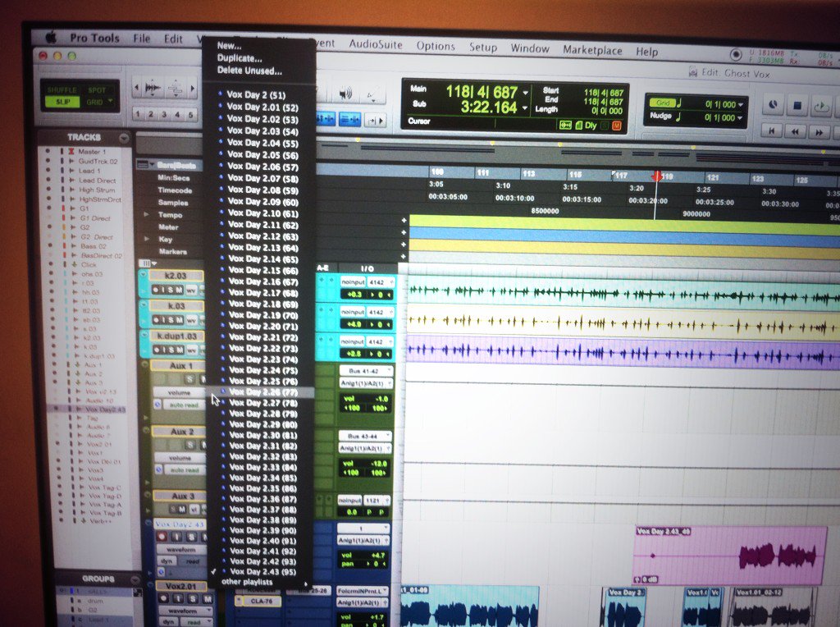Click horizontal zoom-in right arrow
The height and width of the screenshot is (627, 840).
pos(192,89)
